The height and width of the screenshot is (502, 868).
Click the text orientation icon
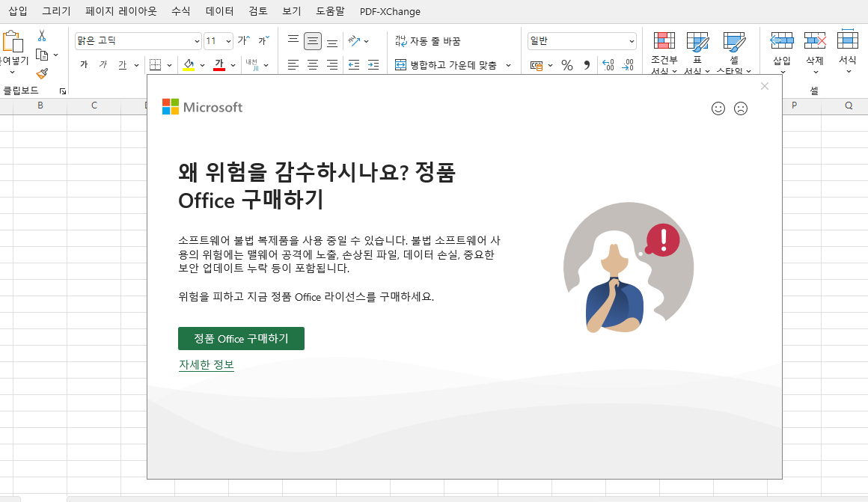click(x=354, y=40)
